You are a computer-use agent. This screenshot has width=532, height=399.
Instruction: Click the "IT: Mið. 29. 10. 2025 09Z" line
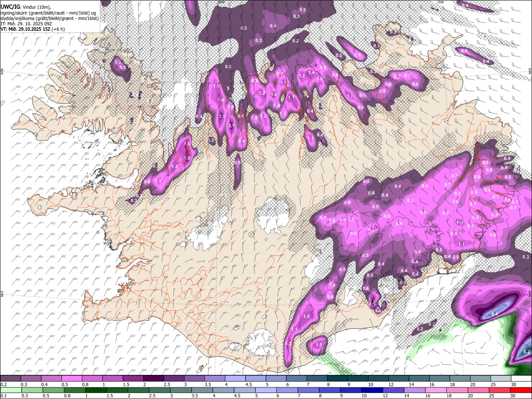(26, 24)
